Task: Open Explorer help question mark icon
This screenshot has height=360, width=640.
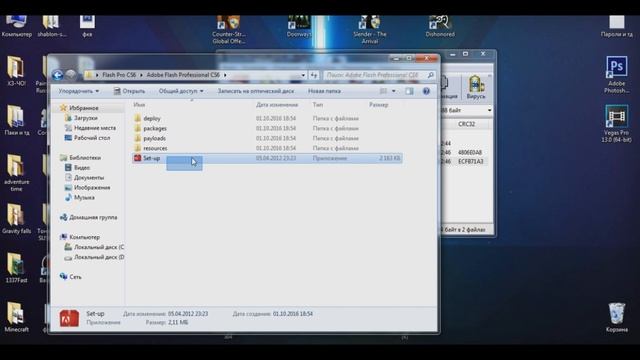Action: click(426, 91)
